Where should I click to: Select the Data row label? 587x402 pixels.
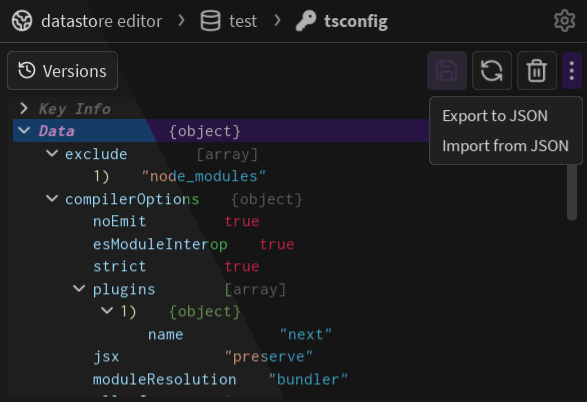click(x=57, y=131)
